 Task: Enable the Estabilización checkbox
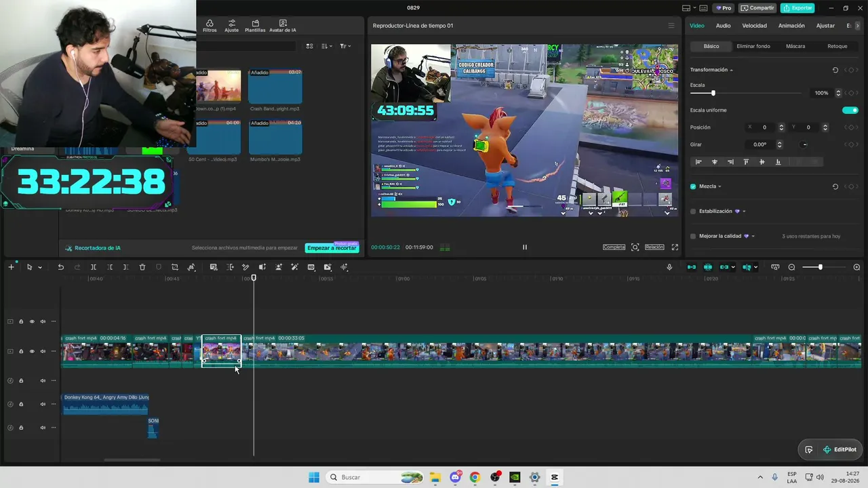693,211
